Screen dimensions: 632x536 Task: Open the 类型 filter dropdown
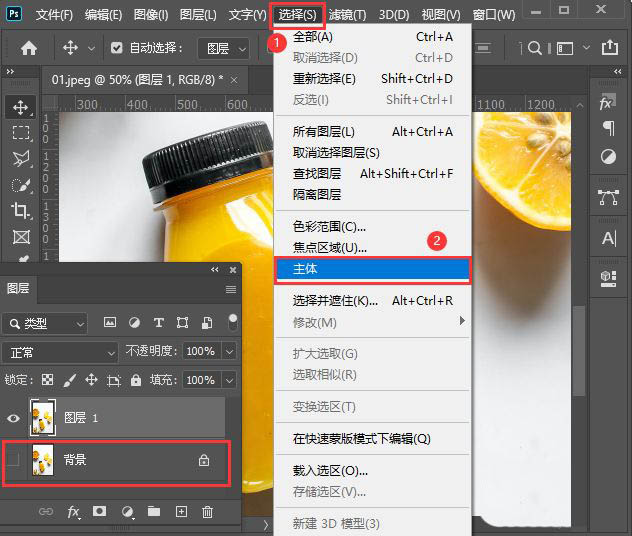[44, 324]
